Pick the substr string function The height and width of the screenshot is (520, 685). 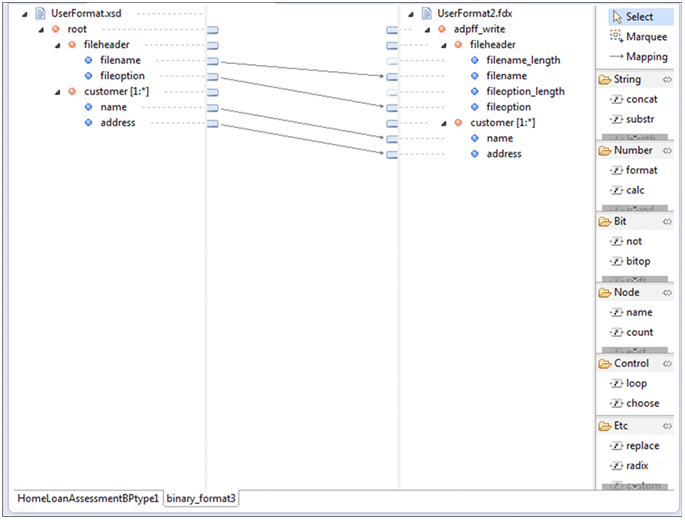click(633, 119)
